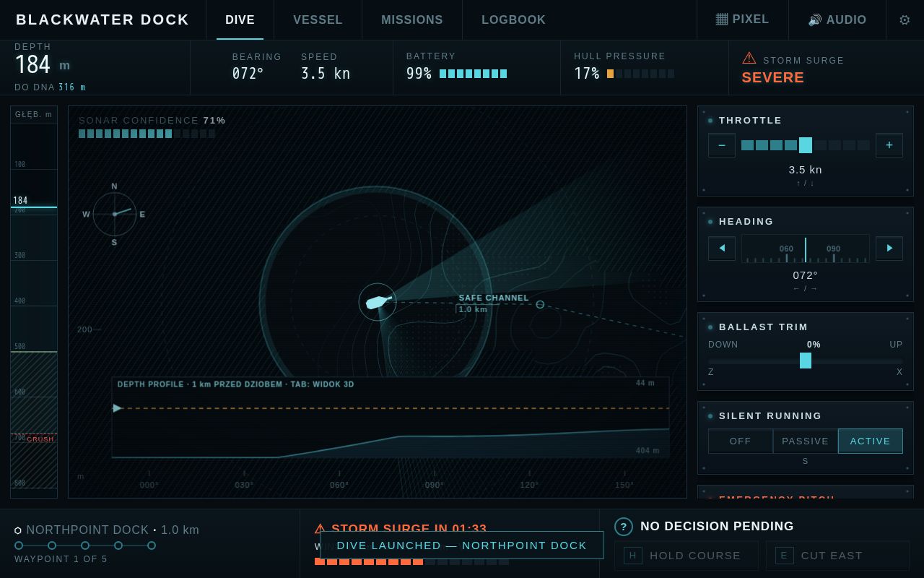Decrease throttle with the minus button
Screen dimensions: 924x578
point(722,145)
